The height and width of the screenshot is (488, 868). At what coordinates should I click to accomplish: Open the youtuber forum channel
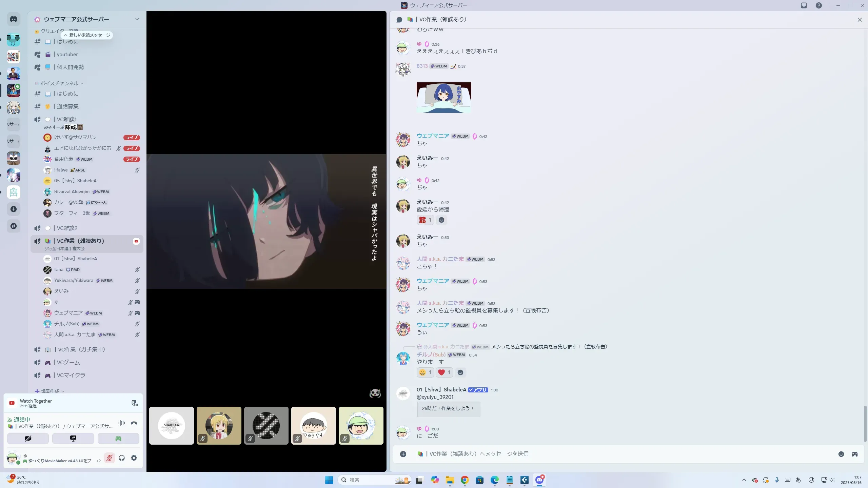67,55
